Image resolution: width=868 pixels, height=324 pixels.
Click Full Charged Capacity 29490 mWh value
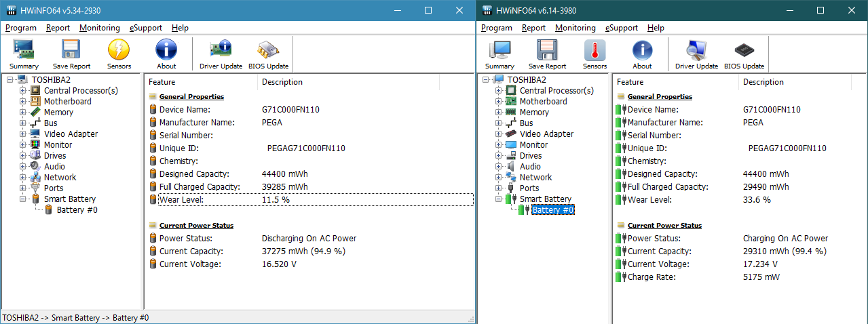(x=766, y=187)
